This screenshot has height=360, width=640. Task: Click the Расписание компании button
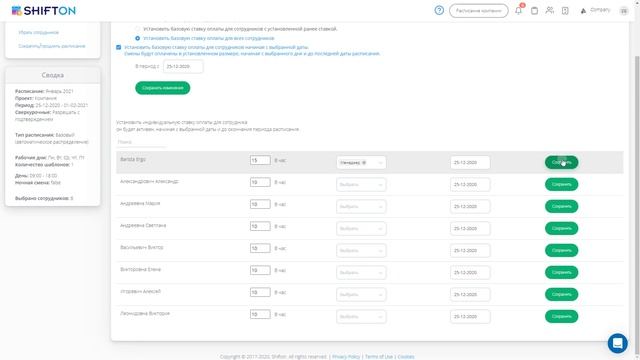click(478, 11)
